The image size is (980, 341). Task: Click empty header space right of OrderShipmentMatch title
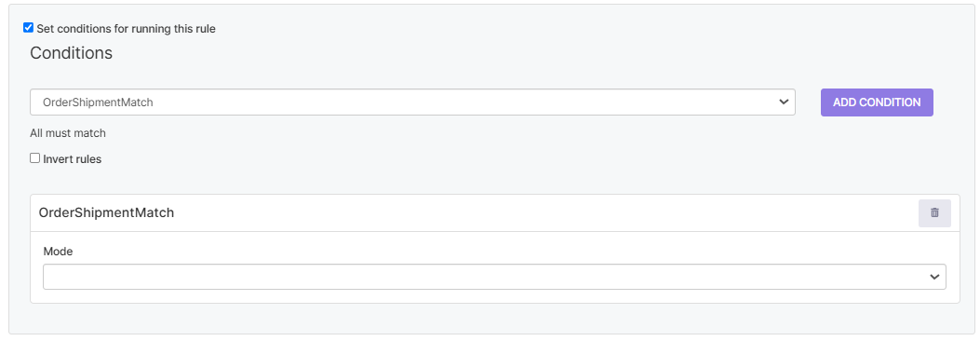pos(544,212)
